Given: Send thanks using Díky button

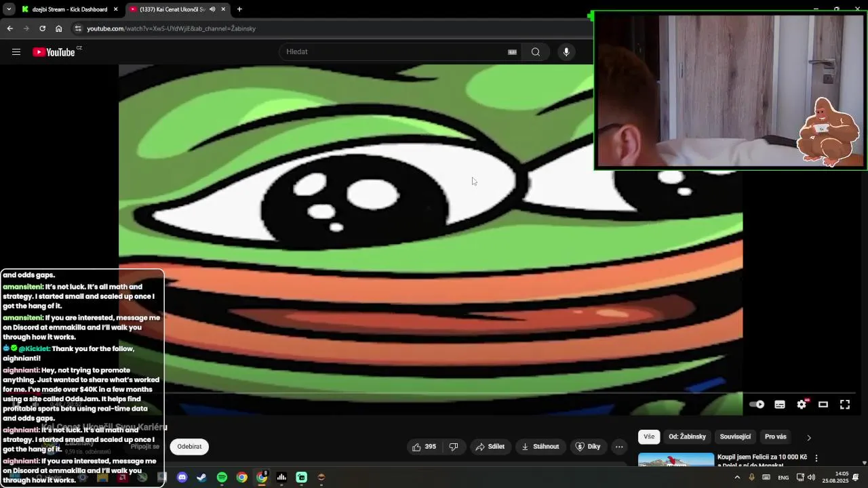Looking at the screenshot, I should tap(588, 447).
